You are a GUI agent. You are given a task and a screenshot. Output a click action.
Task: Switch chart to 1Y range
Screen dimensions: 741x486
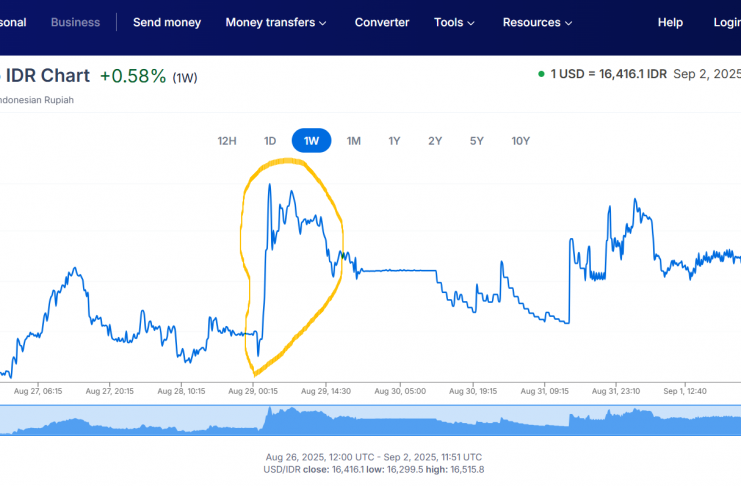pos(394,141)
